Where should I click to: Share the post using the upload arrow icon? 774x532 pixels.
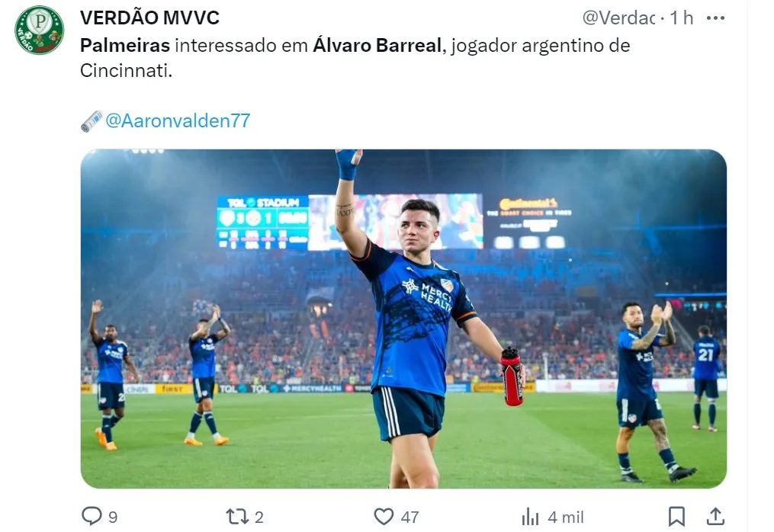(x=715, y=516)
